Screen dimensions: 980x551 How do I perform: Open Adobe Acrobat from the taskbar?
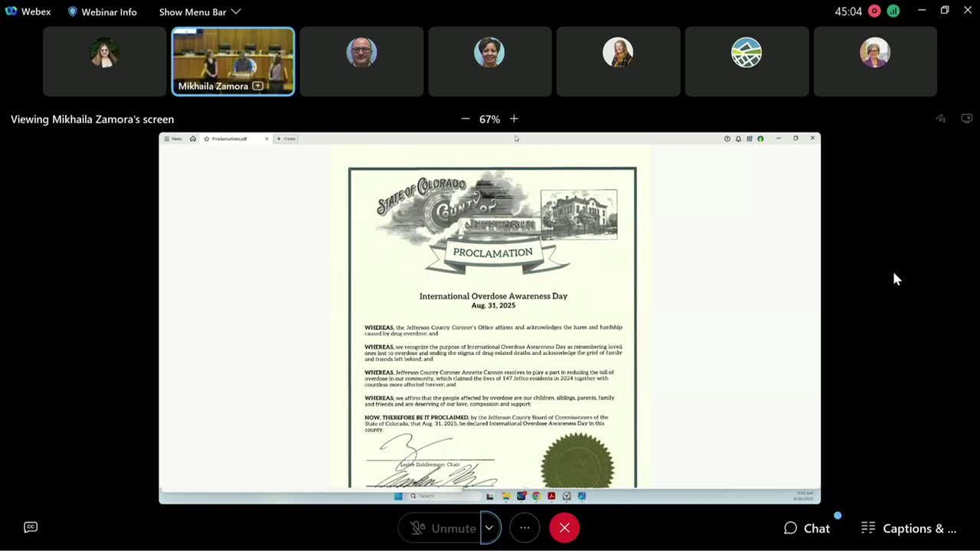pos(551,496)
